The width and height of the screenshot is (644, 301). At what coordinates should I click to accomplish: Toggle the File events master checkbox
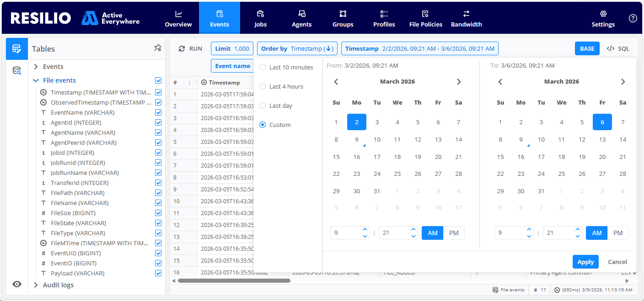click(158, 80)
